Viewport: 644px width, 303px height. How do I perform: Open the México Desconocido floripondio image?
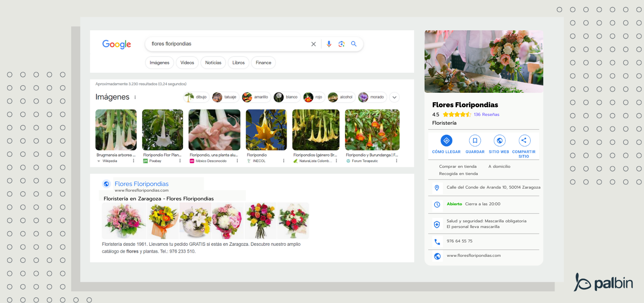pos(214,130)
